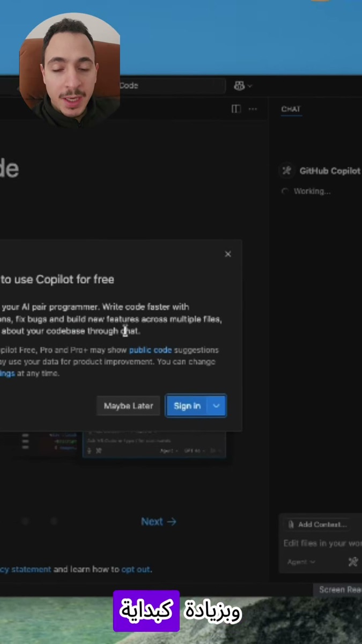Click the tools configure icon in chat input
Screen dimensions: 362x644
353,562
